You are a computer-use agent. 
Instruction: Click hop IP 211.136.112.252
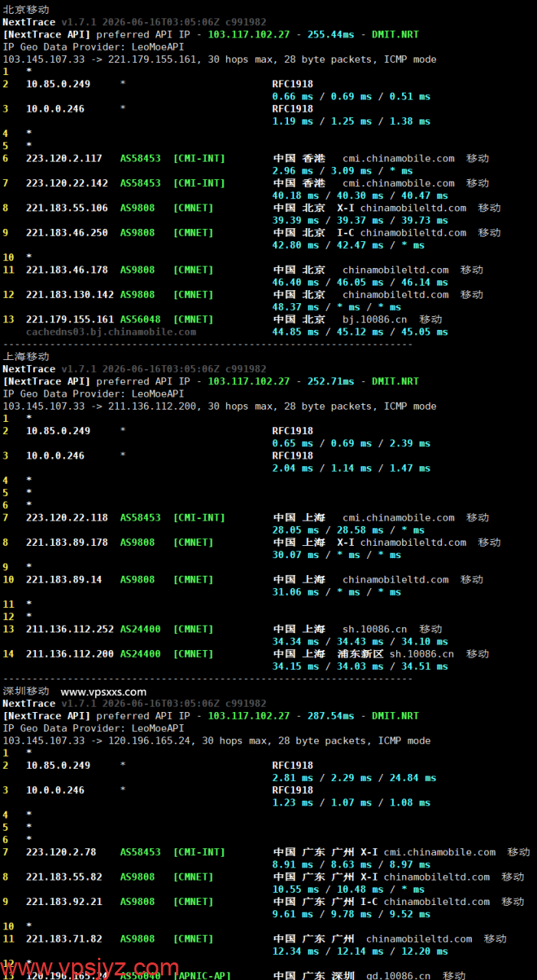click(70, 629)
